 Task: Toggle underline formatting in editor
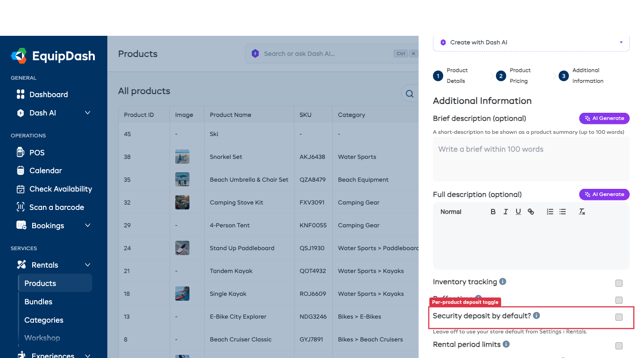[518, 212]
